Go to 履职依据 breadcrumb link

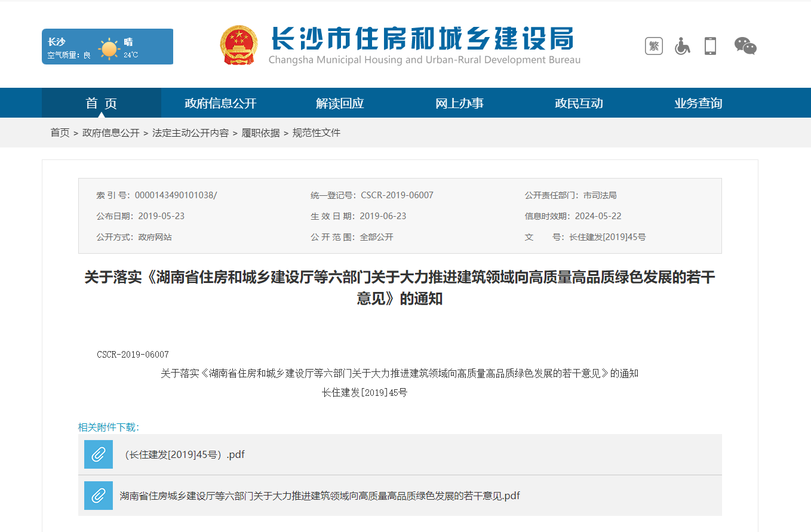260,133
